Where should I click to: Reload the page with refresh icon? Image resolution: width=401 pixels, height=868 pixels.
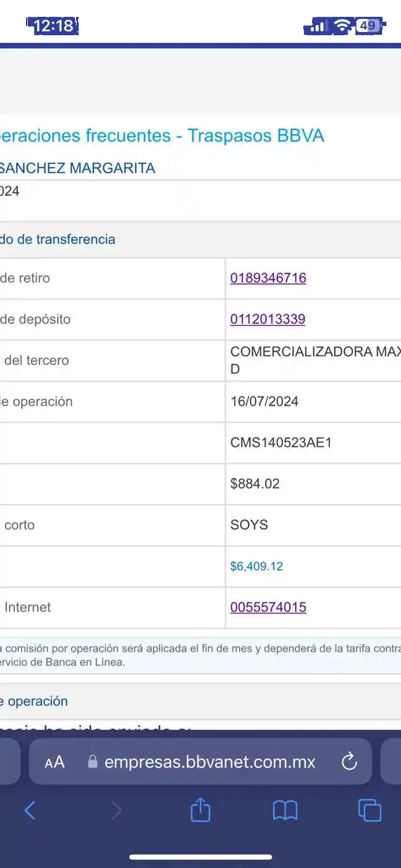349,762
